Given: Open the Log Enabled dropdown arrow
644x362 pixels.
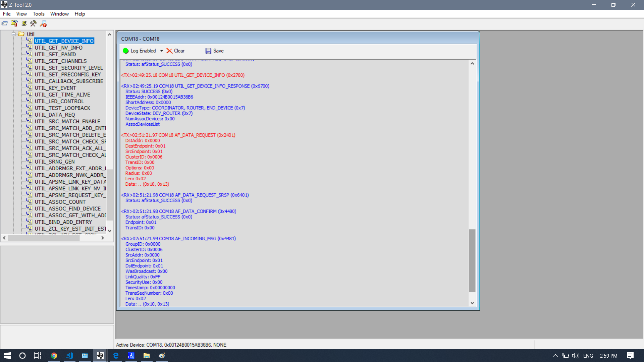Looking at the screenshot, I should click(162, 51).
